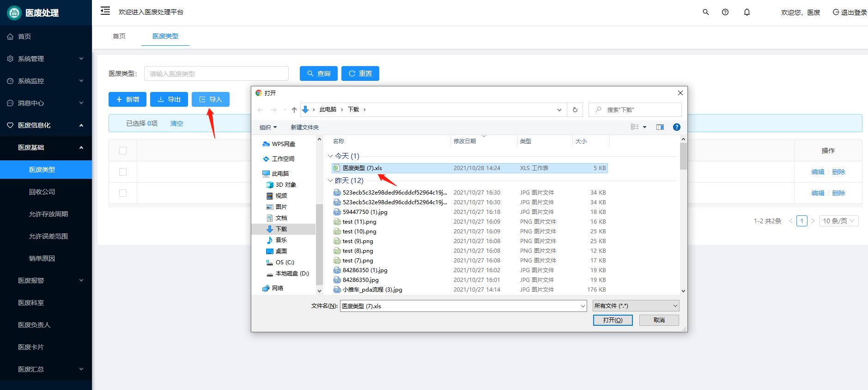Click the pagination next page arrow
The image size is (868, 390).
pyautogui.click(x=813, y=221)
